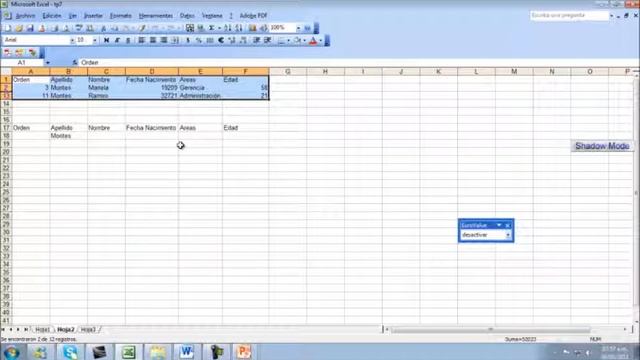
Task: Expand the AutoSum dropdown arrow
Action: (219, 28)
